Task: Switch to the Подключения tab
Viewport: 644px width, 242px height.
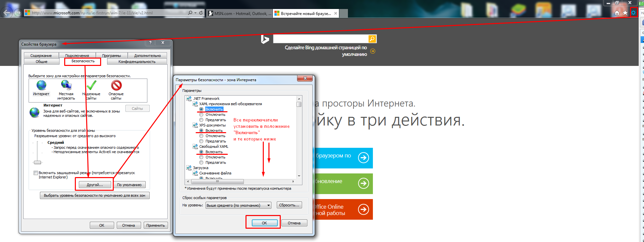Action: tap(77, 56)
